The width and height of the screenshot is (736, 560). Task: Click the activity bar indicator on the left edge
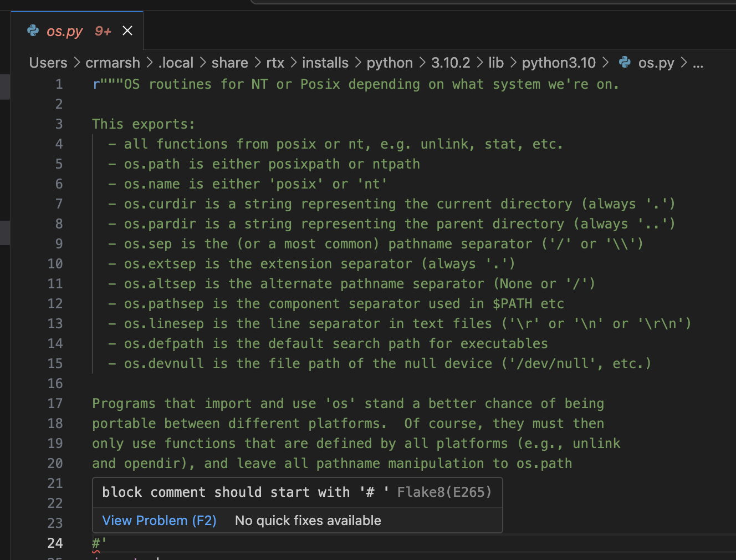pos(4,86)
